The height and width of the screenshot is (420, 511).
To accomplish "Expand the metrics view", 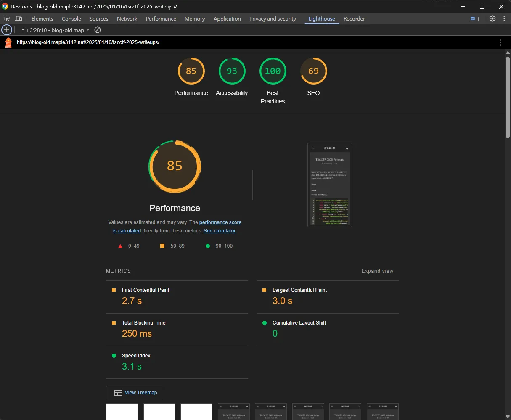I will click(377, 271).
